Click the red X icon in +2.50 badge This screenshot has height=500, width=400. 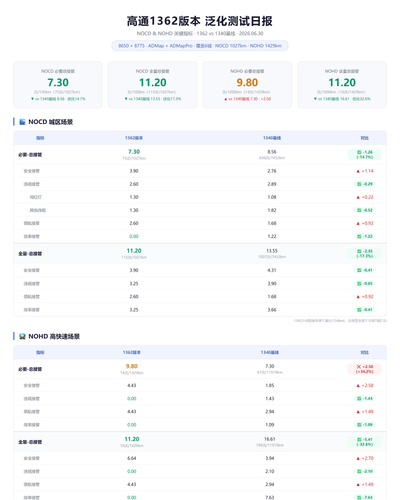click(359, 367)
